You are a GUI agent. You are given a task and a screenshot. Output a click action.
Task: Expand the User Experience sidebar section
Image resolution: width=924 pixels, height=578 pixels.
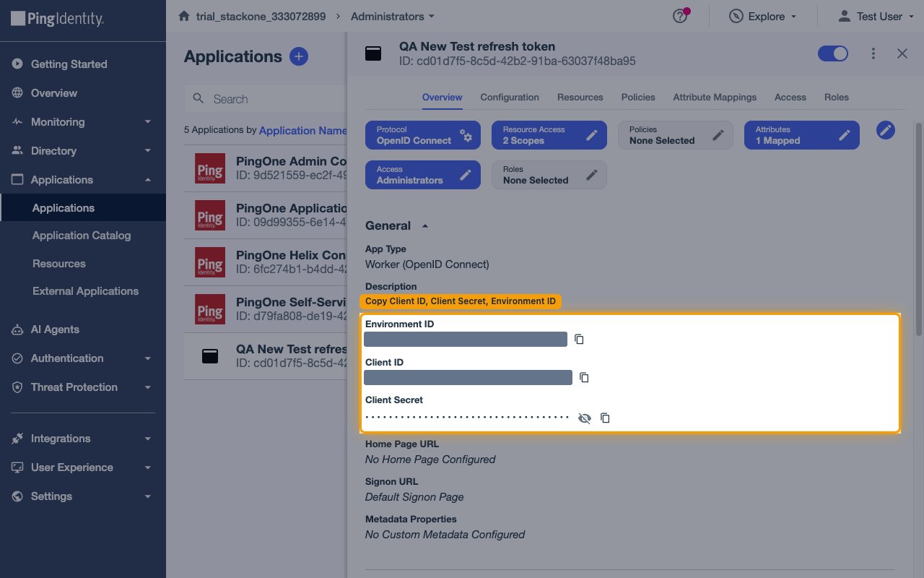[83, 467]
